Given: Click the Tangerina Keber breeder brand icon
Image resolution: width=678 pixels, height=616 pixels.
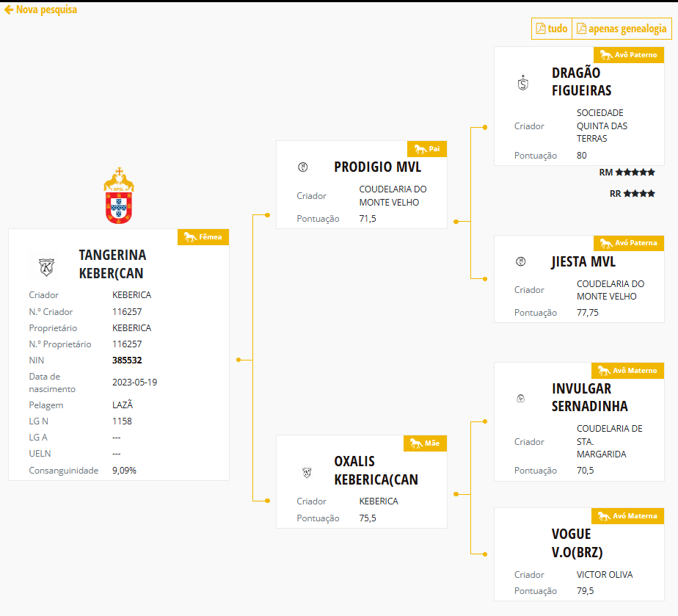Looking at the screenshot, I should (x=47, y=265).
